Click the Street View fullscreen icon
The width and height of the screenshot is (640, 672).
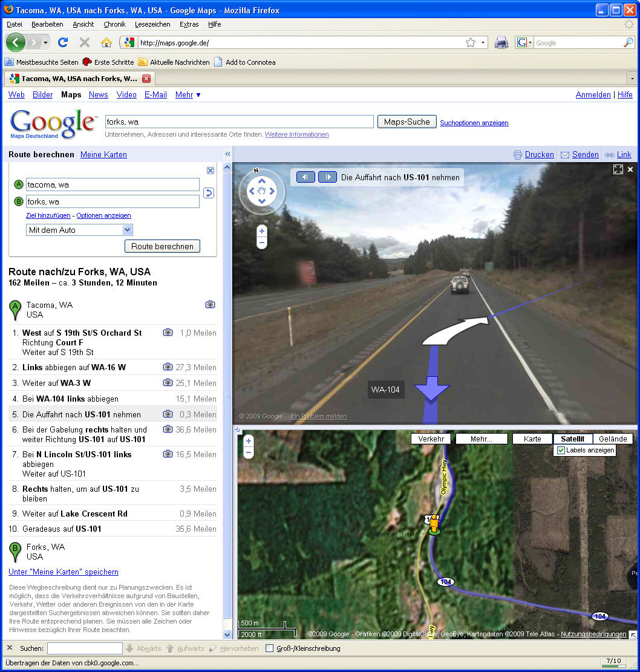618,169
